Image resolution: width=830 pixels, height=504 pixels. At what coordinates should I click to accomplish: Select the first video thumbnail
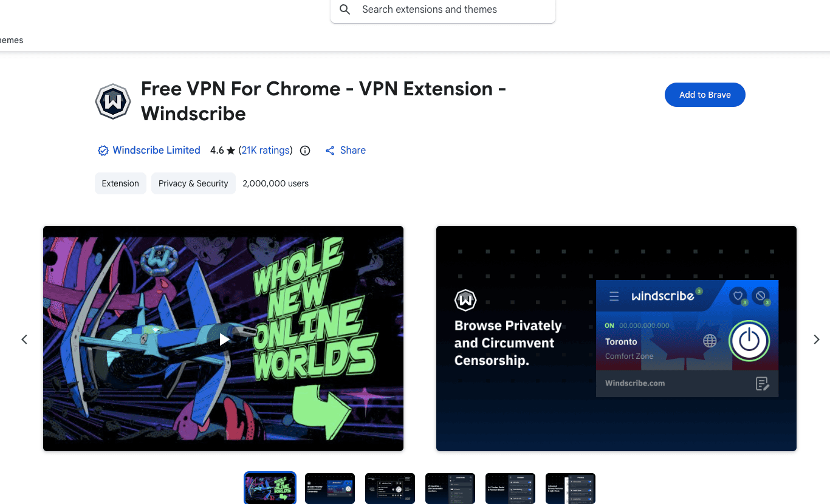[270, 488]
